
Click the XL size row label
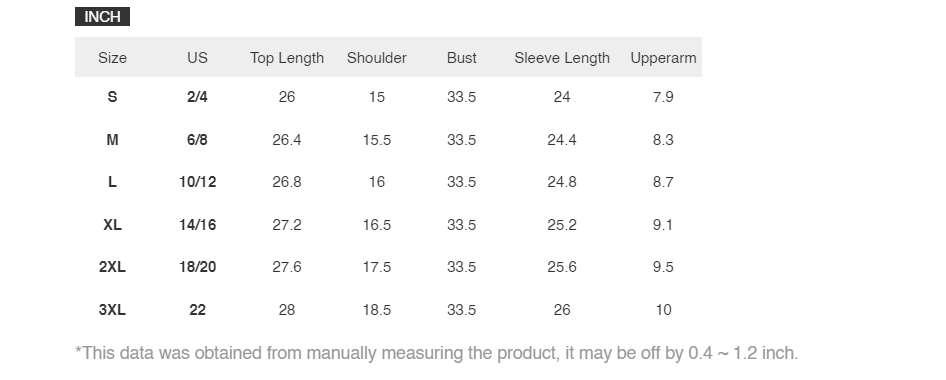tap(112, 225)
